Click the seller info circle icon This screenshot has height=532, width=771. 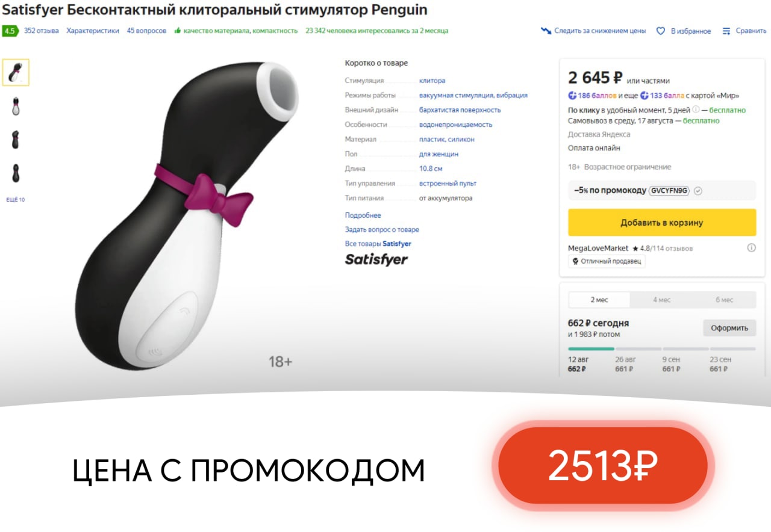coord(751,248)
